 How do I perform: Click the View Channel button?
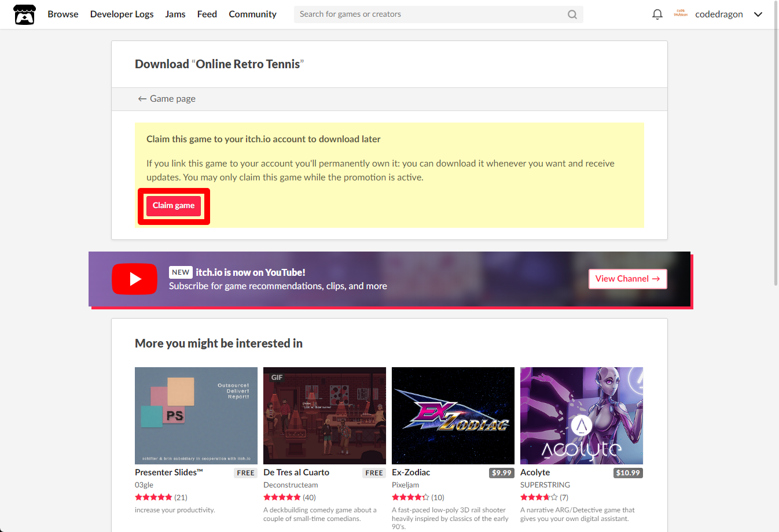tap(628, 279)
